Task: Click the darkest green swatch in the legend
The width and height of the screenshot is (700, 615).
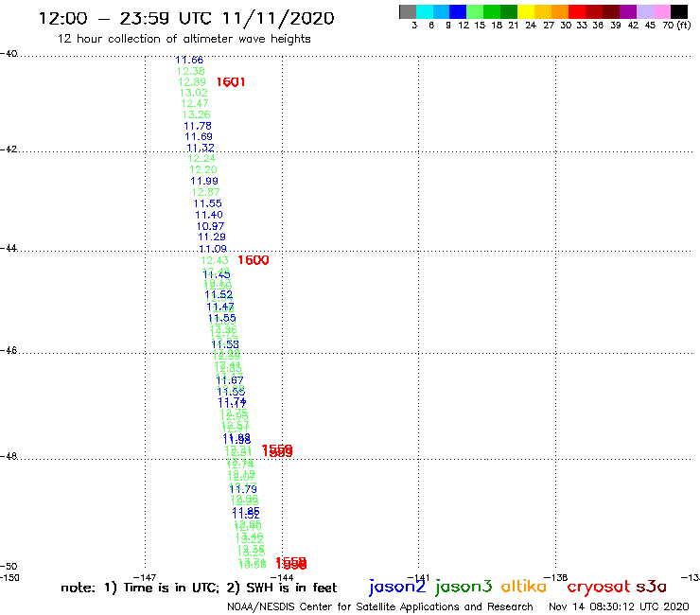Action: click(x=509, y=11)
